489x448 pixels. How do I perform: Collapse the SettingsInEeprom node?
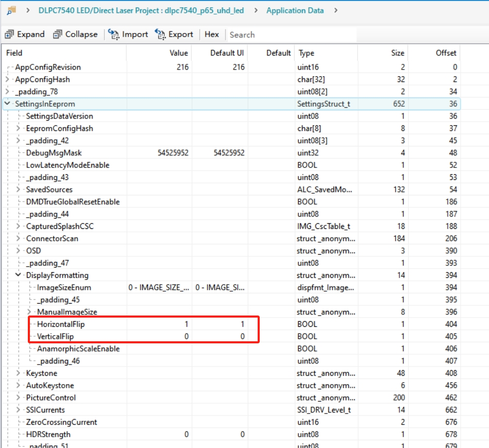tap(8, 104)
